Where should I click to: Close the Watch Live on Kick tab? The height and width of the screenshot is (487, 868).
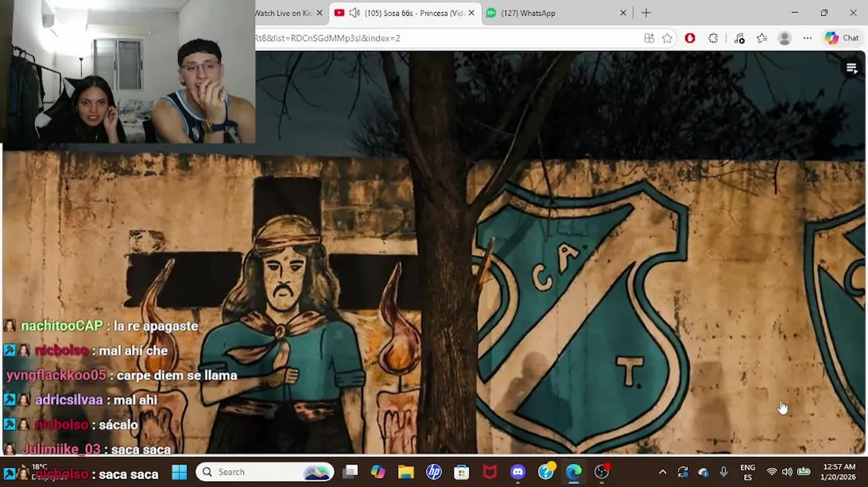320,13
